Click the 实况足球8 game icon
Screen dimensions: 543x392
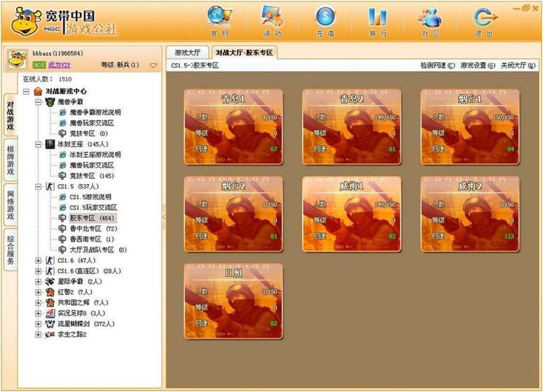[x=50, y=314]
